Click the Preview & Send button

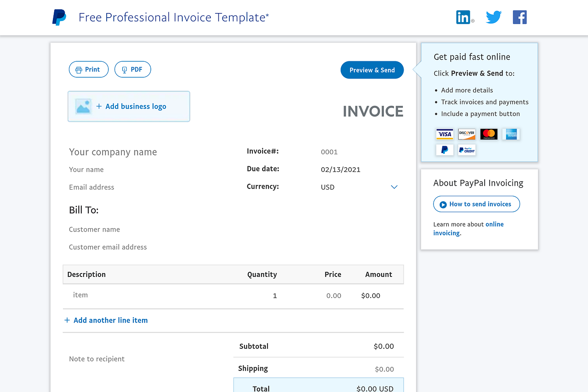pyautogui.click(x=372, y=70)
